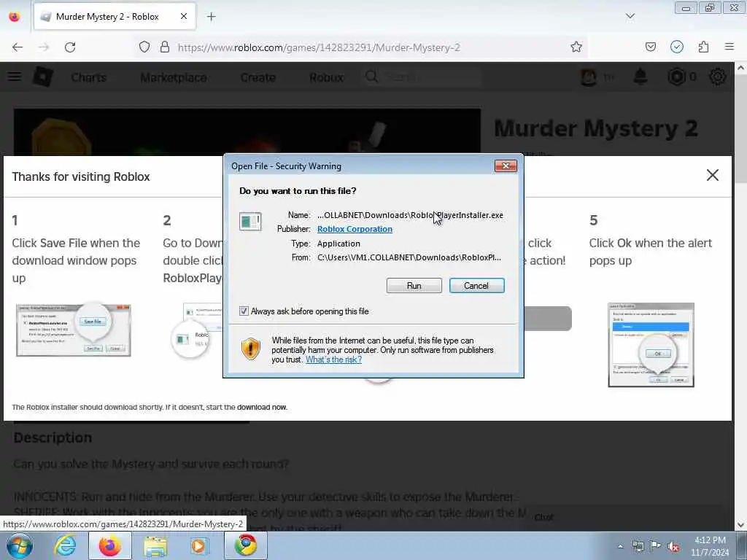Go back with the Firefox back arrow
Screen dimensions: 747x560
(18, 47)
